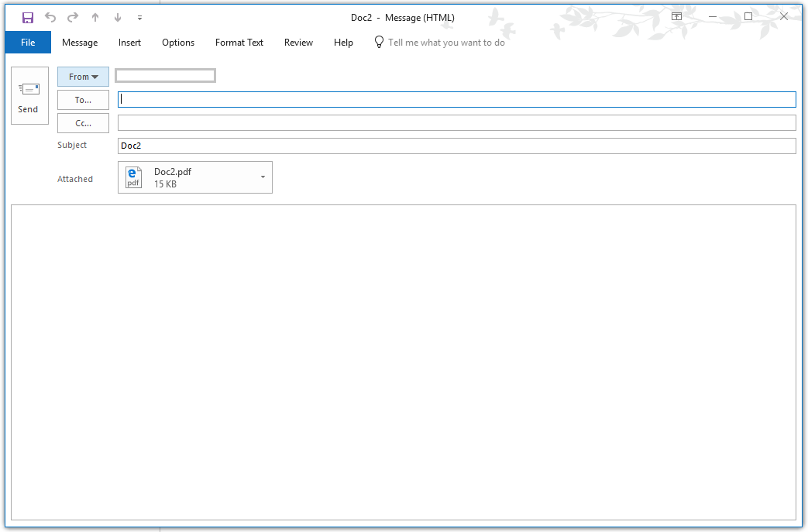The image size is (808, 532).
Task: Click the To... button to pick recipients
Action: (83, 100)
